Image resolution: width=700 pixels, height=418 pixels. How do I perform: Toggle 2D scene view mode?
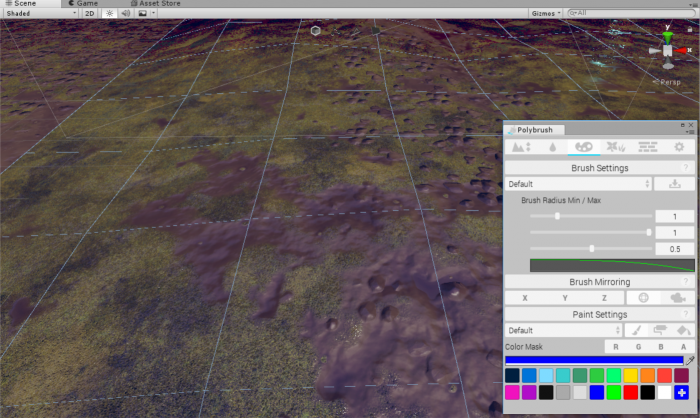click(x=90, y=14)
